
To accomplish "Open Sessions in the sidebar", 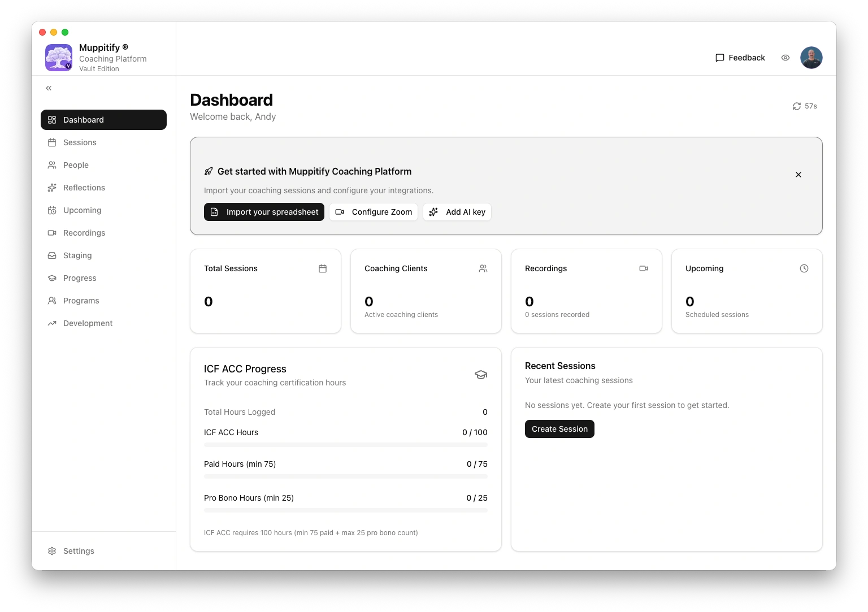I will coord(80,142).
